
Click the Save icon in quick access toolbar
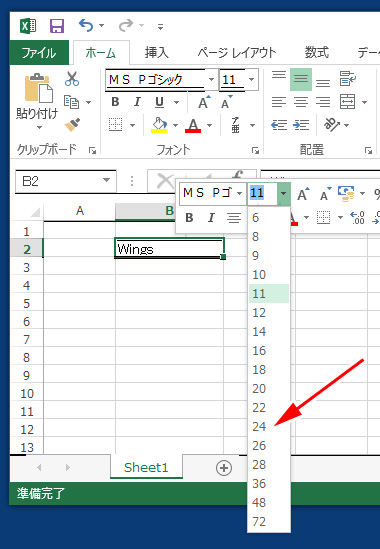[57, 26]
